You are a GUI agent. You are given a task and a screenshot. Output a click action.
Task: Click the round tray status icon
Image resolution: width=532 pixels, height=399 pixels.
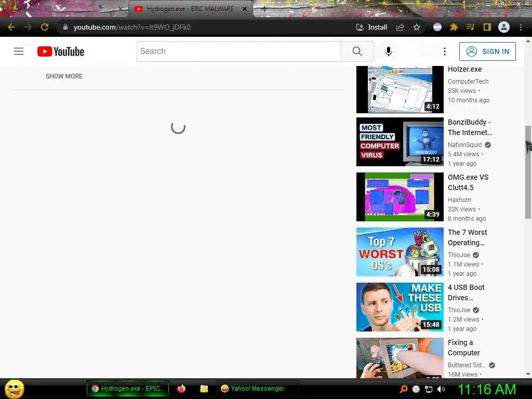pos(416,389)
